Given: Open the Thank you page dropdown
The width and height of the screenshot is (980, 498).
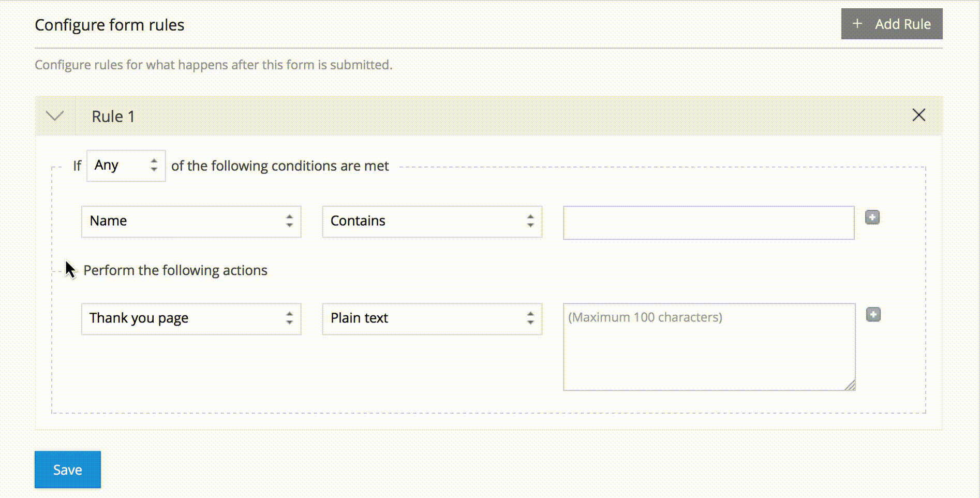Looking at the screenshot, I should click(x=191, y=318).
